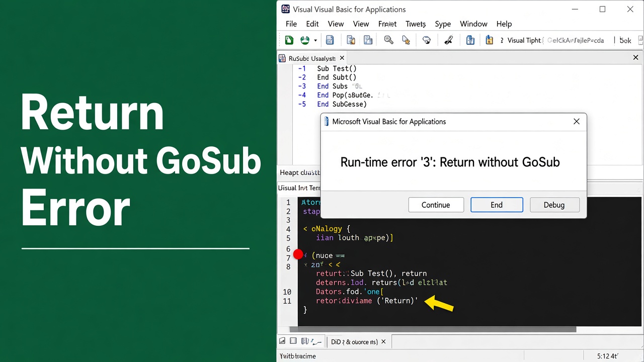Click the Save floppy disk toolbar icon

[x=330, y=40]
